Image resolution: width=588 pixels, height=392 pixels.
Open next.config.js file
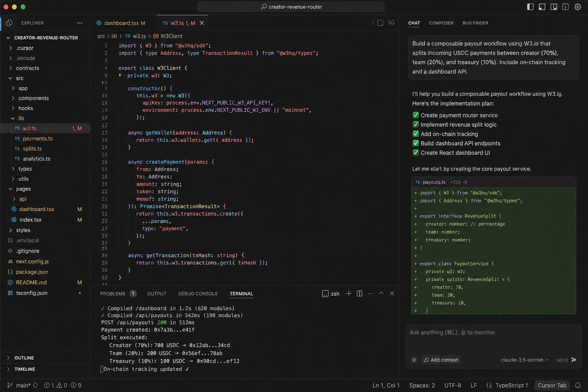pos(32,262)
